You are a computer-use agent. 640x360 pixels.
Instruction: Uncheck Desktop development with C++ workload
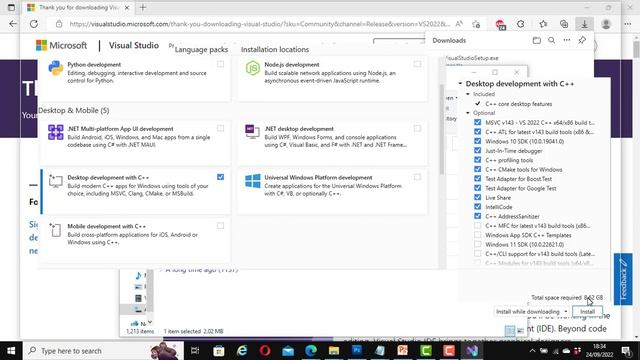click(220, 177)
